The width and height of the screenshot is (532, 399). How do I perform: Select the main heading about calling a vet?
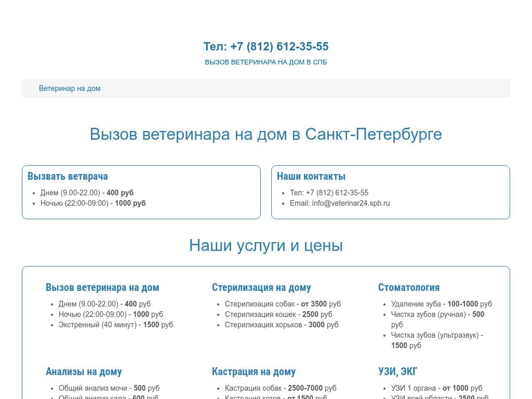click(x=265, y=134)
